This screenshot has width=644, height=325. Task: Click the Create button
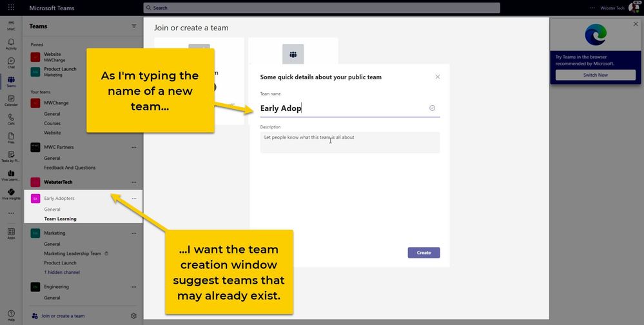424,253
